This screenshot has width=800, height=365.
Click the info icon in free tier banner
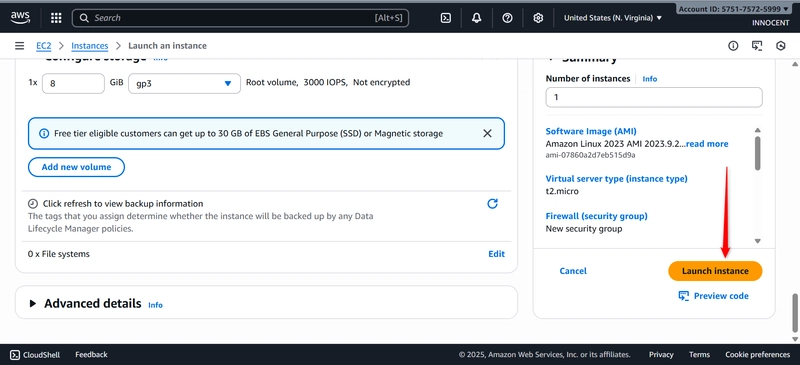tap(44, 134)
